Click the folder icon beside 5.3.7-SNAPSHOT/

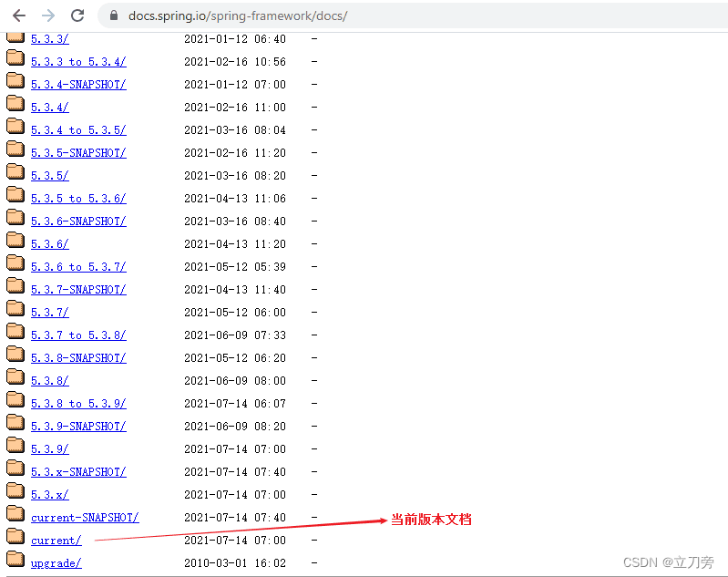point(15,285)
